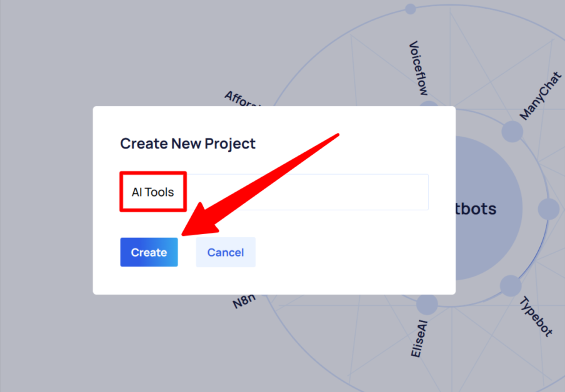Click the Create button
The width and height of the screenshot is (565, 392).
(149, 252)
